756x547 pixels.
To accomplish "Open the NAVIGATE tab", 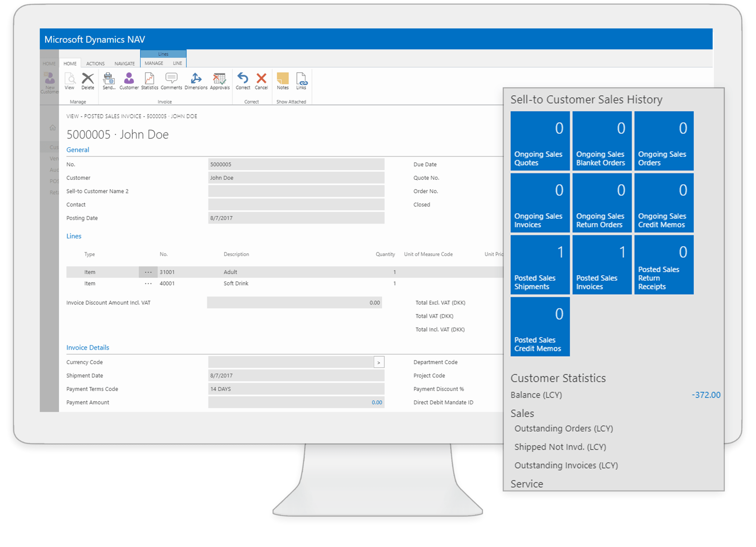I will (x=124, y=63).
